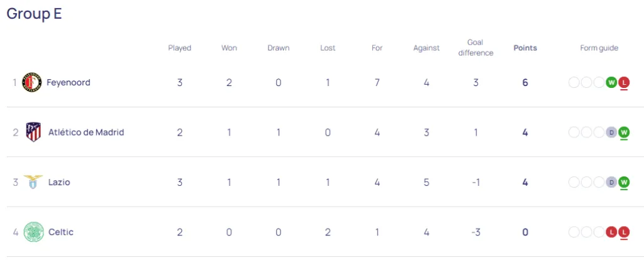Open the Atlético de Madrid team link

tap(86, 132)
